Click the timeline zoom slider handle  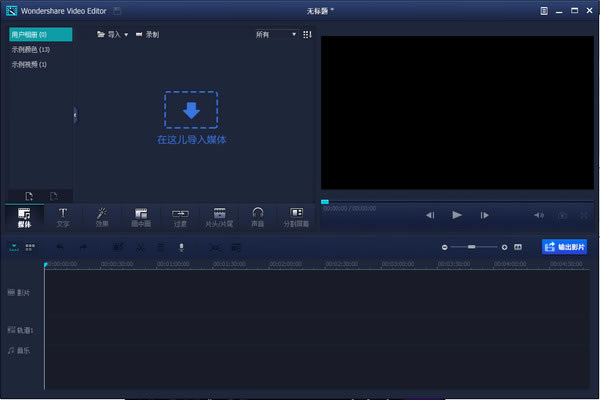tap(472, 247)
